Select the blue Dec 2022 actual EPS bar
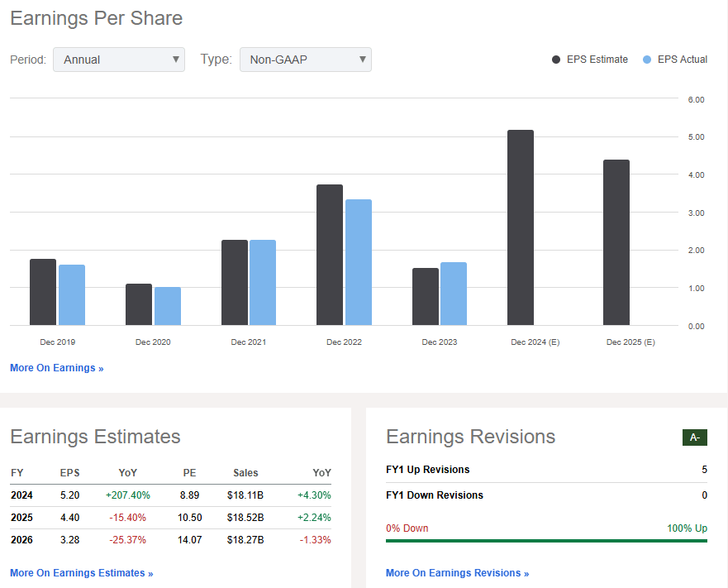Viewport: 728px width, 588px height. [359, 261]
